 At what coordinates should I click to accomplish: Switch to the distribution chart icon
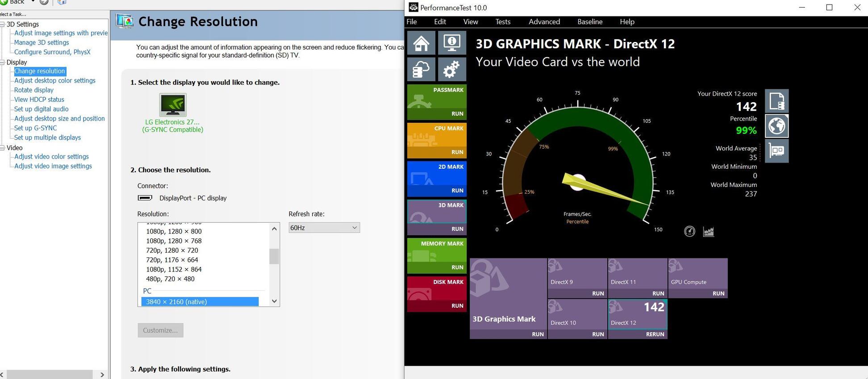coord(709,231)
